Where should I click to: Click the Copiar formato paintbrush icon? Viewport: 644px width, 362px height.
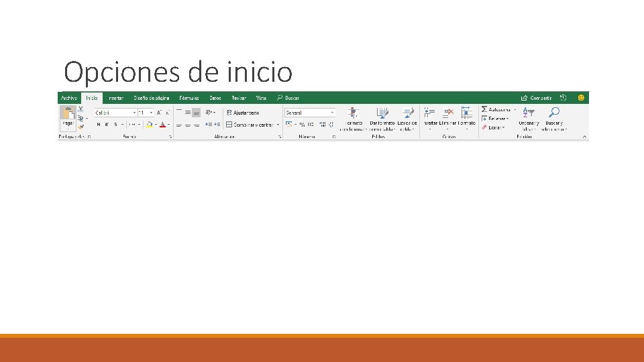(x=81, y=127)
